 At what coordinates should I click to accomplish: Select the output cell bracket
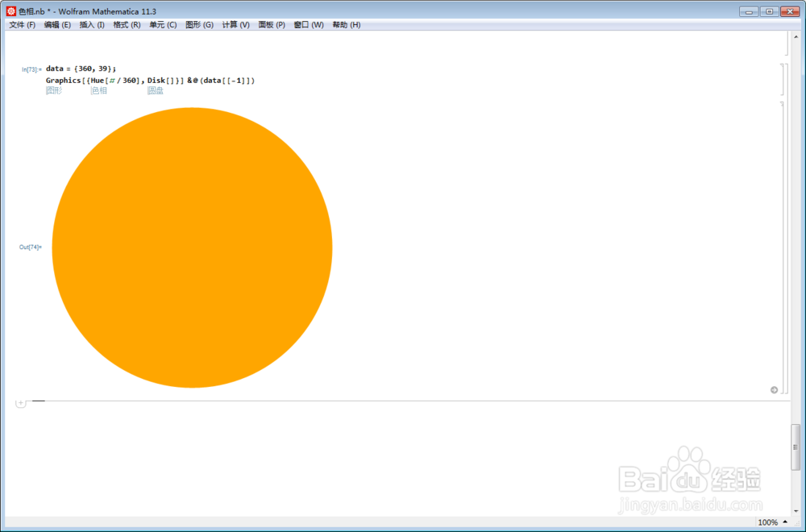[x=783, y=247]
